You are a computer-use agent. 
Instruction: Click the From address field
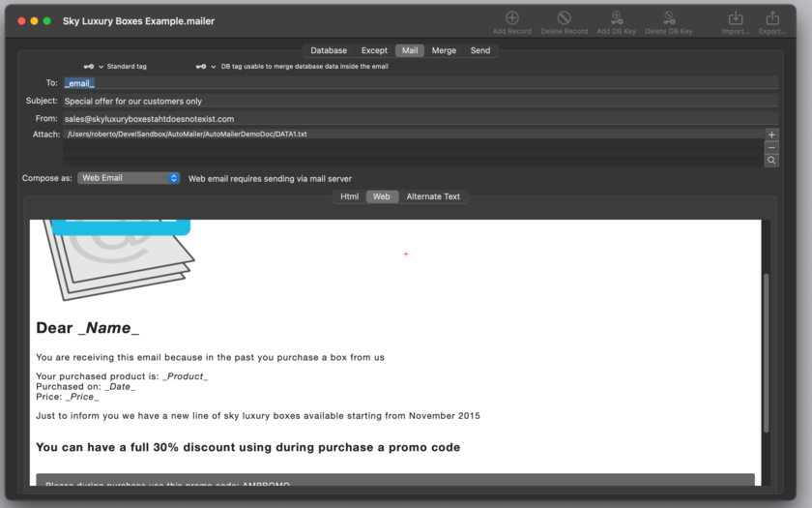coord(420,119)
